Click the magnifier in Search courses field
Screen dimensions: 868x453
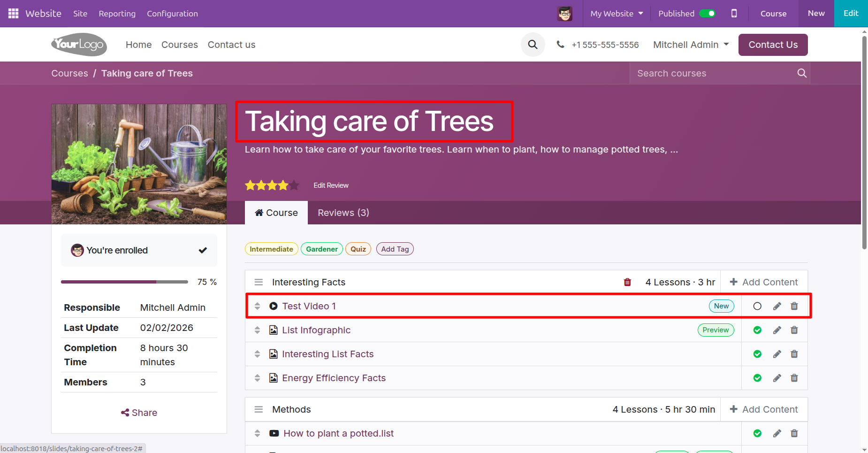coord(802,73)
